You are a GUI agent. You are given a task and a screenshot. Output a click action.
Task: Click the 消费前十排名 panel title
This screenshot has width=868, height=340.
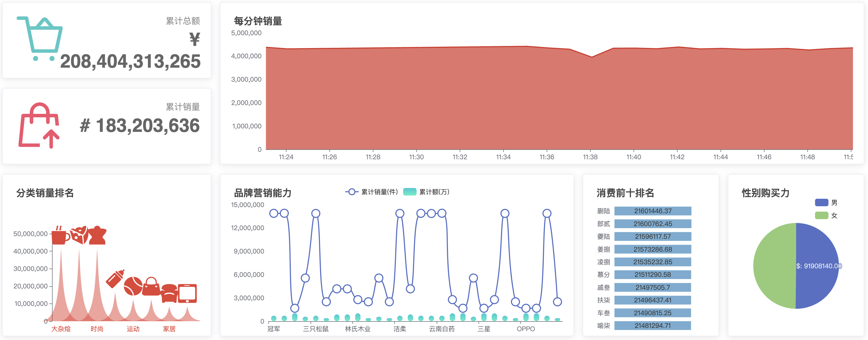pyautogui.click(x=626, y=193)
